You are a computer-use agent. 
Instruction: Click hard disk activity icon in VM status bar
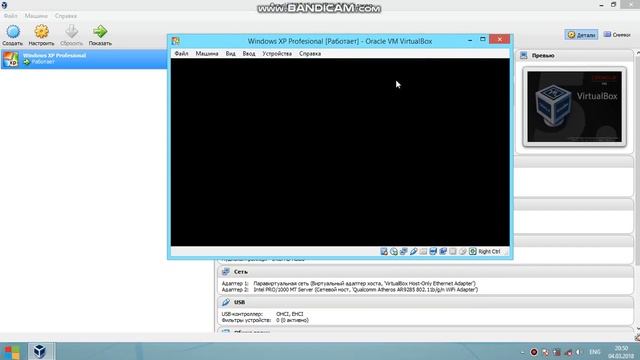[384, 251]
